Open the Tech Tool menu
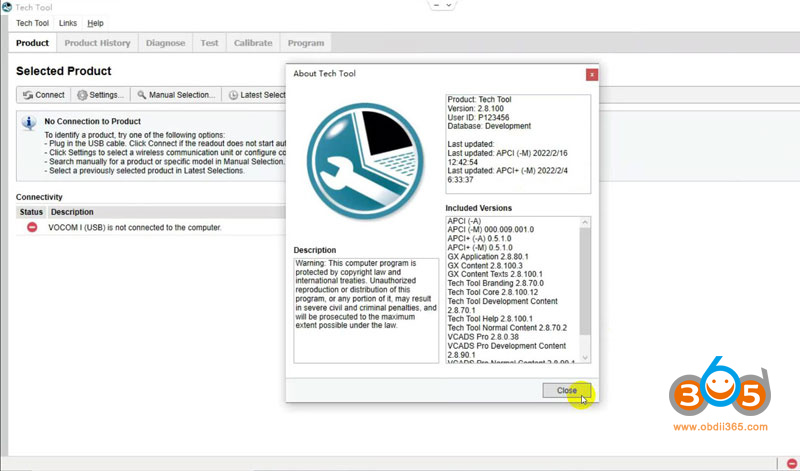The width and height of the screenshot is (800, 471). tap(32, 23)
